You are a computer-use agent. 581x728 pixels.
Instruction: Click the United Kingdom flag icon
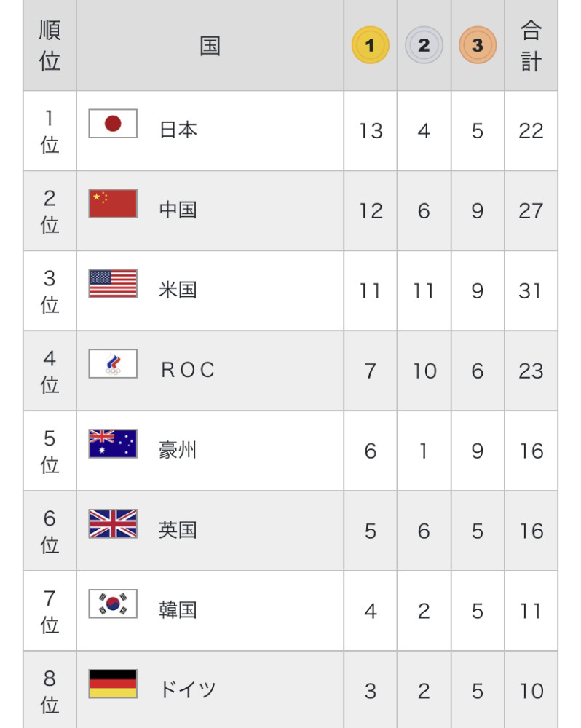tap(113, 523)
